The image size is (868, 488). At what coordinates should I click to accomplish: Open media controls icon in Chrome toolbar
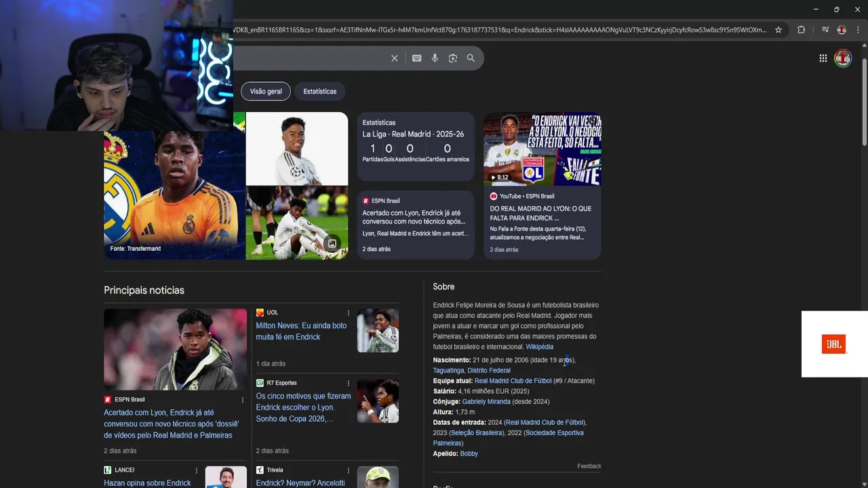825,30
